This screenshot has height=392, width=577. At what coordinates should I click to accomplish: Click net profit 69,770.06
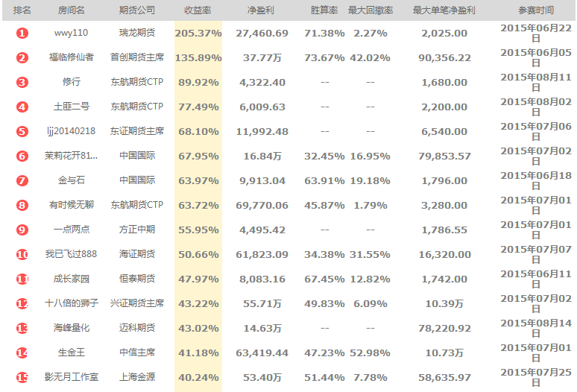(262, 206)
